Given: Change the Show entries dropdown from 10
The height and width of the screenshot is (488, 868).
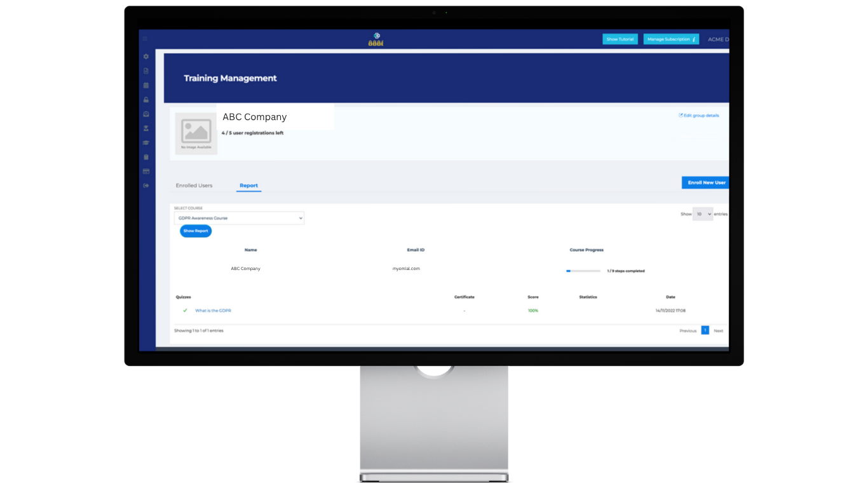Looking at the screenshot, I should (703, 214).
